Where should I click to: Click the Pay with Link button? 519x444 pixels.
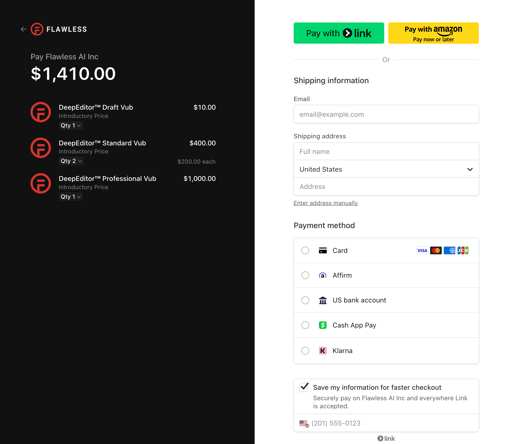[x=339, y=33]
